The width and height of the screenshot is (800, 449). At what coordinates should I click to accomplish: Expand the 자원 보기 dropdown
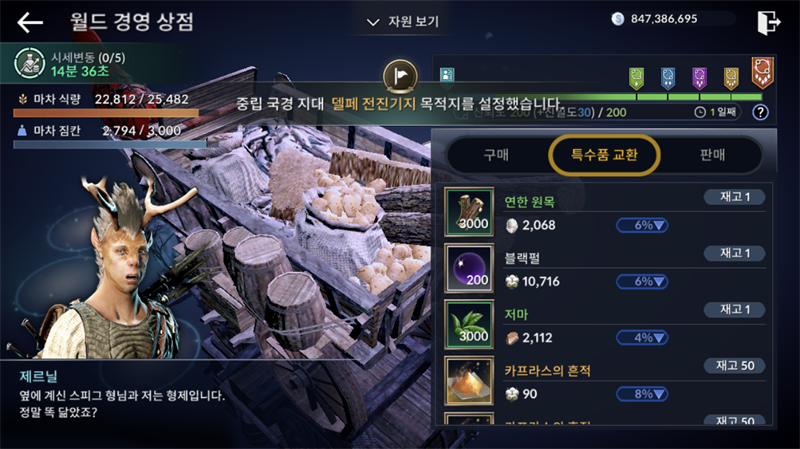coord(403,22)
